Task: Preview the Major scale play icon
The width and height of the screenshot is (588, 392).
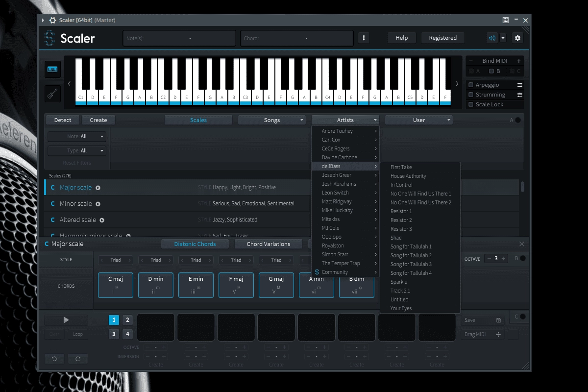Action: [98, 188]
